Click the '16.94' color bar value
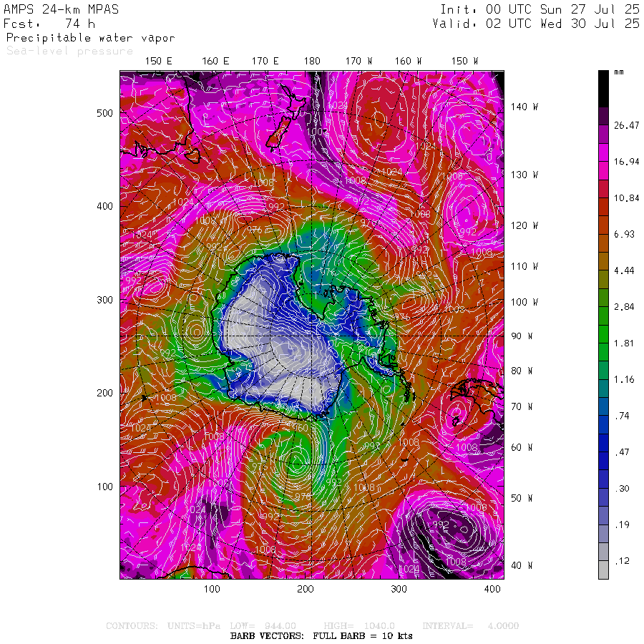 point(627,162)
